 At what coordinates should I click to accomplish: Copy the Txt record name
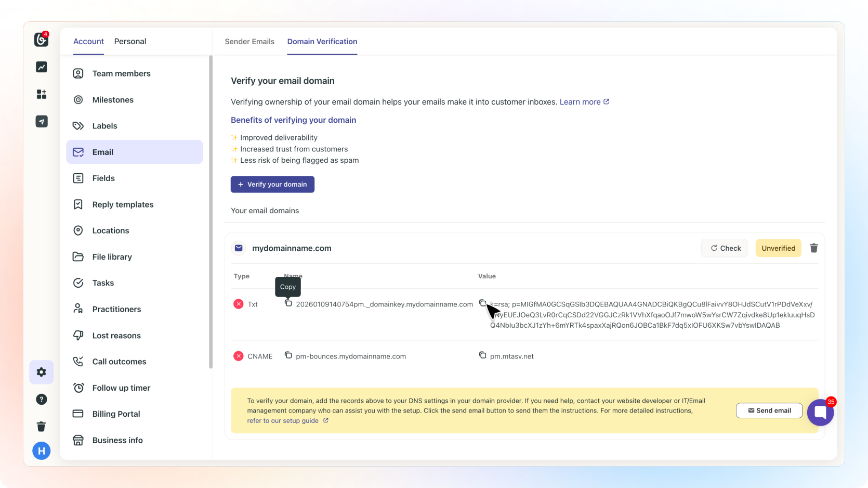(x=288, y=303)
